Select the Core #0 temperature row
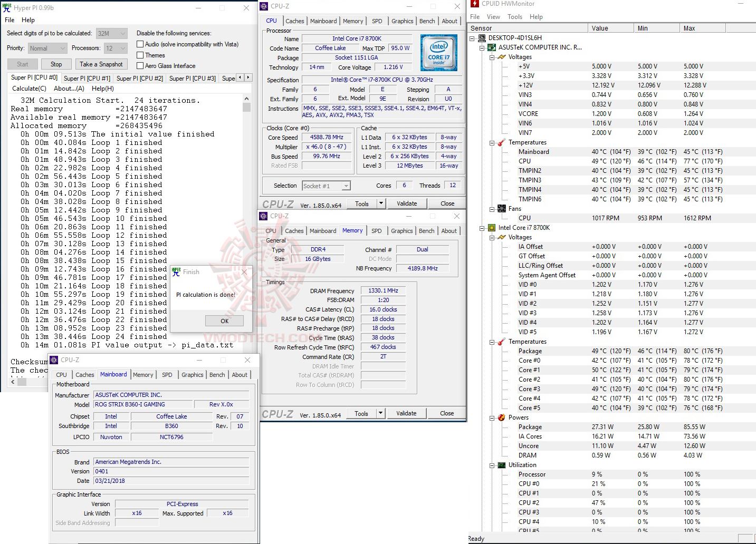756x544 pixels. click(610, 361)
